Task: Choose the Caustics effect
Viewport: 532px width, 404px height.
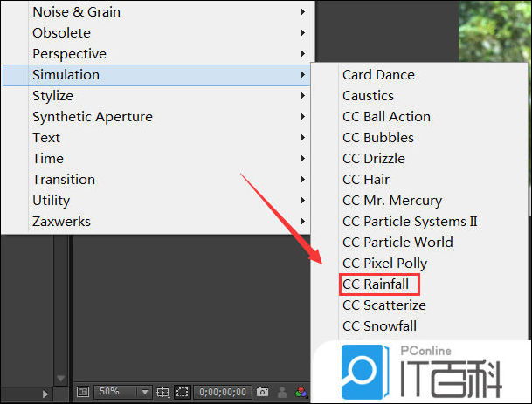Action: (368, 96)
